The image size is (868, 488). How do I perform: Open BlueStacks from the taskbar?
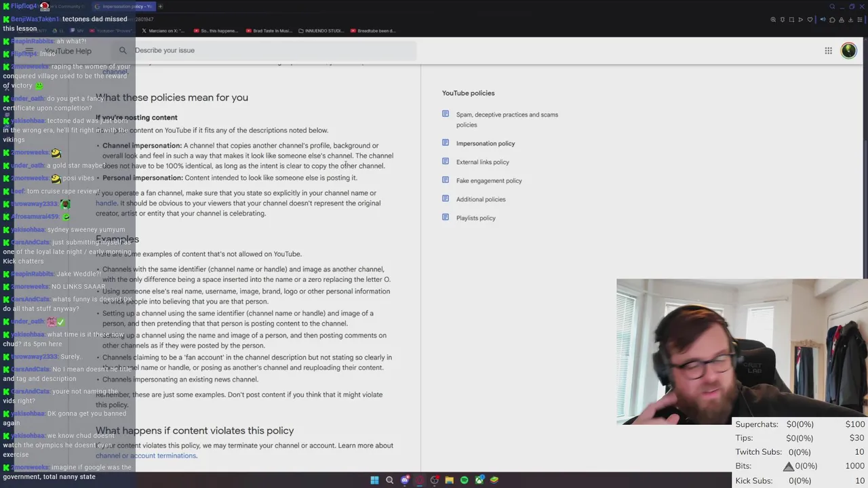494,480
